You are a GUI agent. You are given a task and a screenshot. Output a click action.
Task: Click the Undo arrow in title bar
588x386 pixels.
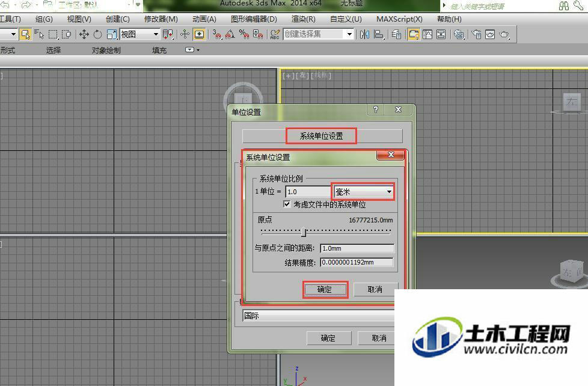[4, 5]
